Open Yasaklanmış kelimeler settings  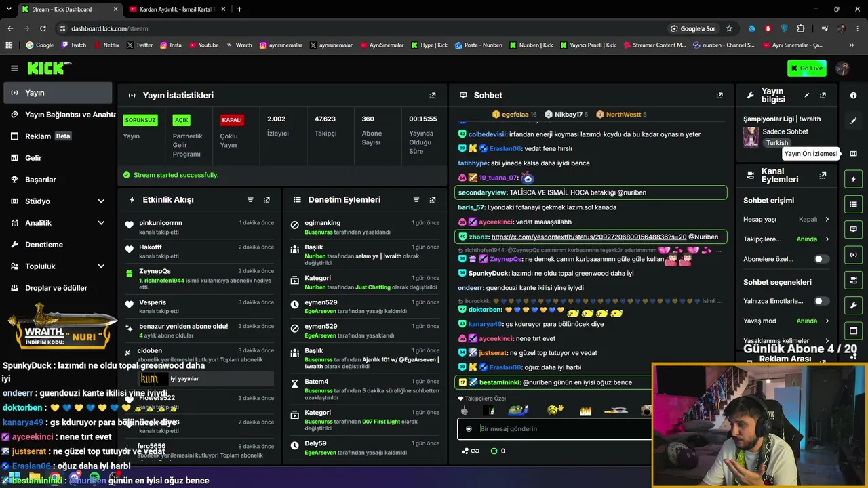tap(787, 340)
